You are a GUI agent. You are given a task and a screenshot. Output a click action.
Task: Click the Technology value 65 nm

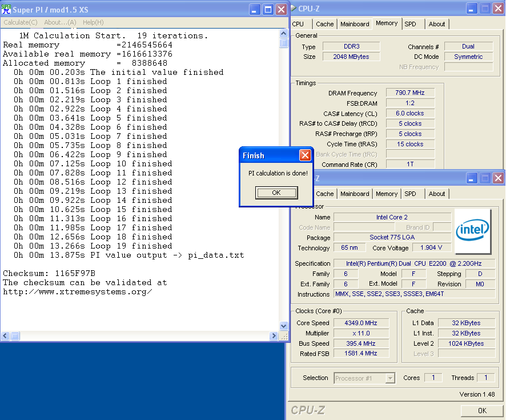tap(350, 247)
